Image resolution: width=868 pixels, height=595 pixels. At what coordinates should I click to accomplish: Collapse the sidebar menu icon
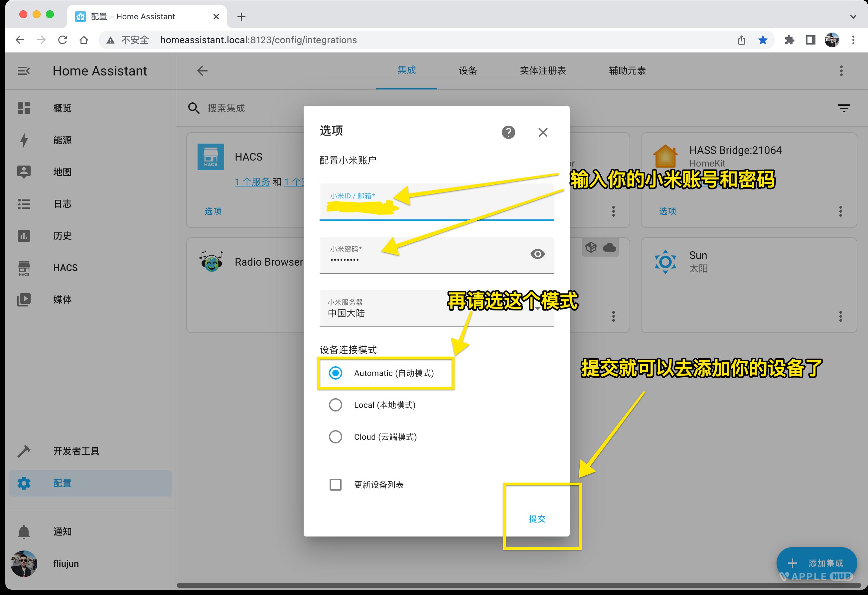[x=24, y=71]
